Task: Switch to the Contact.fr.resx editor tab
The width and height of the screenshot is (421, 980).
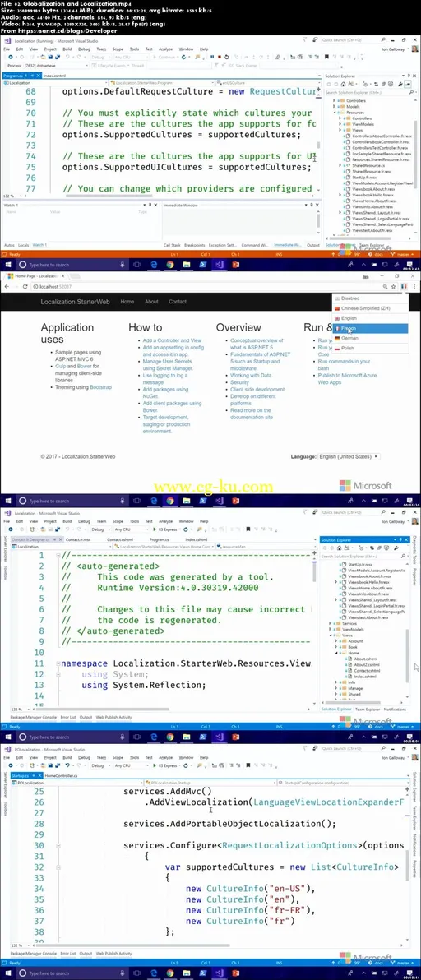Action: click(x=78, y=539)
